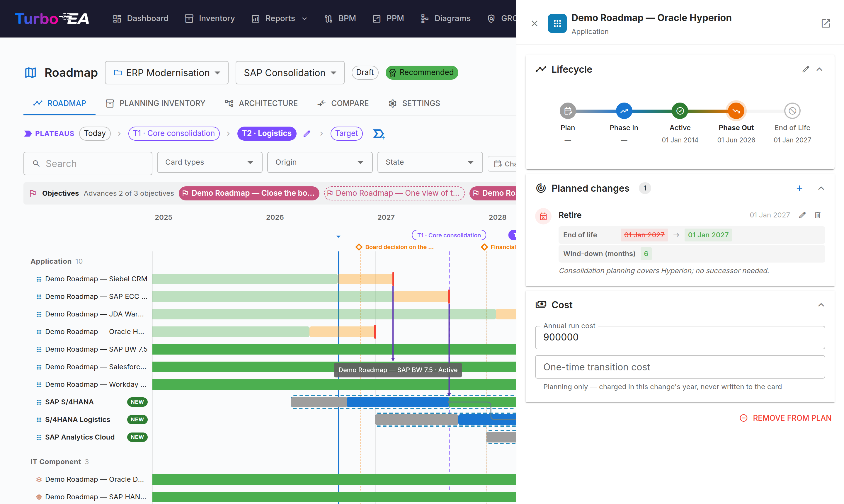Open the State filter dropdown
844x504 pixels.
coord(430,162)
